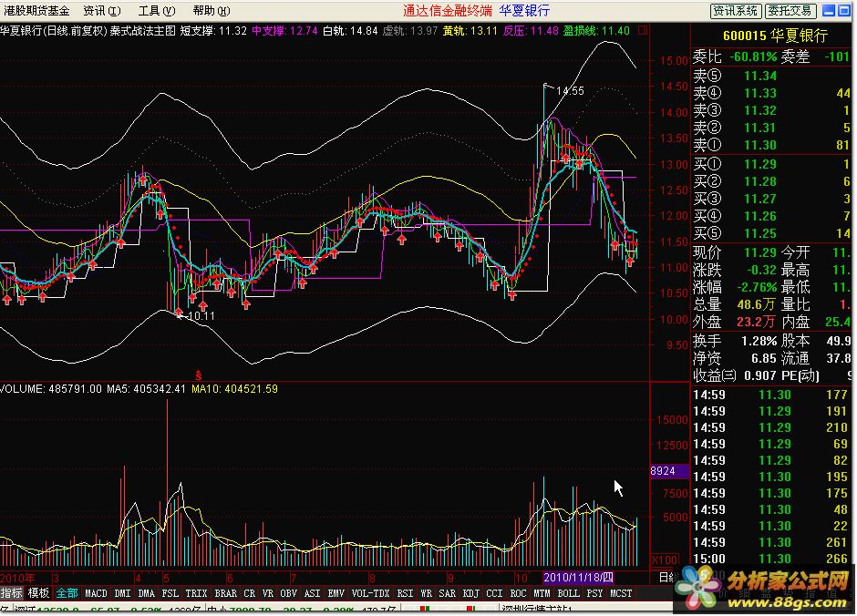Click the 15:00 tick trade row
Viewport: 857px width, 616px height.
771,559
